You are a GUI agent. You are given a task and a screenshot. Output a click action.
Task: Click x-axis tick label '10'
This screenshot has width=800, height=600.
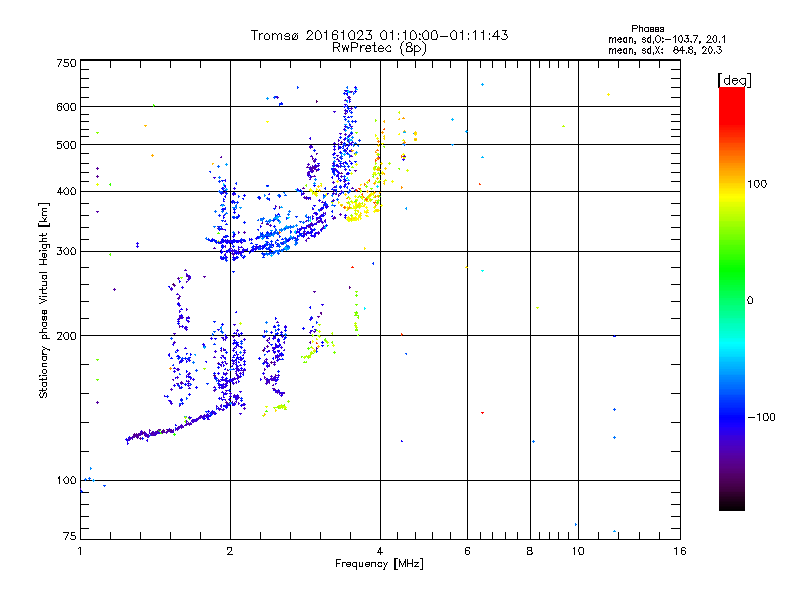point(578,552)
